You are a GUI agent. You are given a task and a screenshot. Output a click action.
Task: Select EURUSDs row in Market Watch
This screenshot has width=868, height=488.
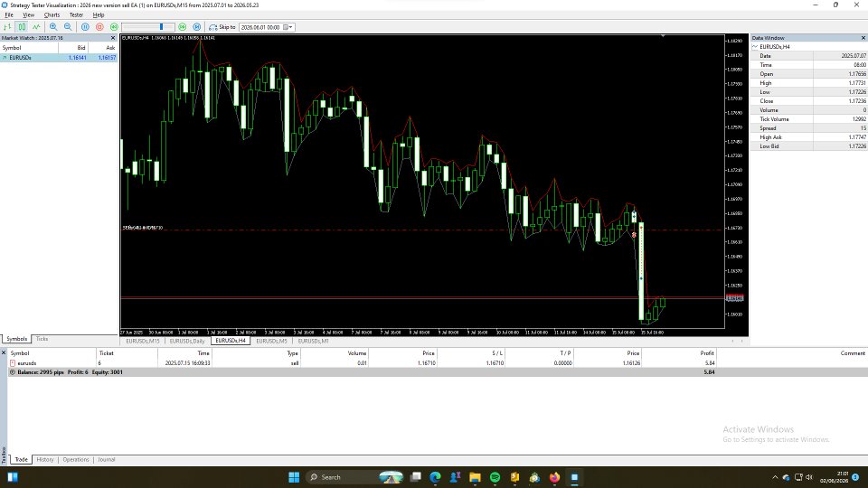[x=59, y=58]
